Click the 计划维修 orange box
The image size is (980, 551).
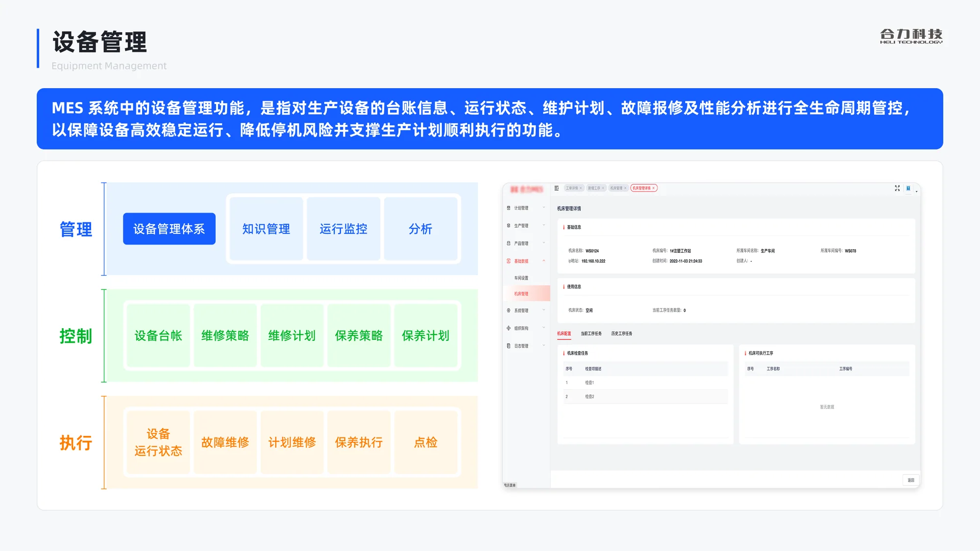coord(292,442)
